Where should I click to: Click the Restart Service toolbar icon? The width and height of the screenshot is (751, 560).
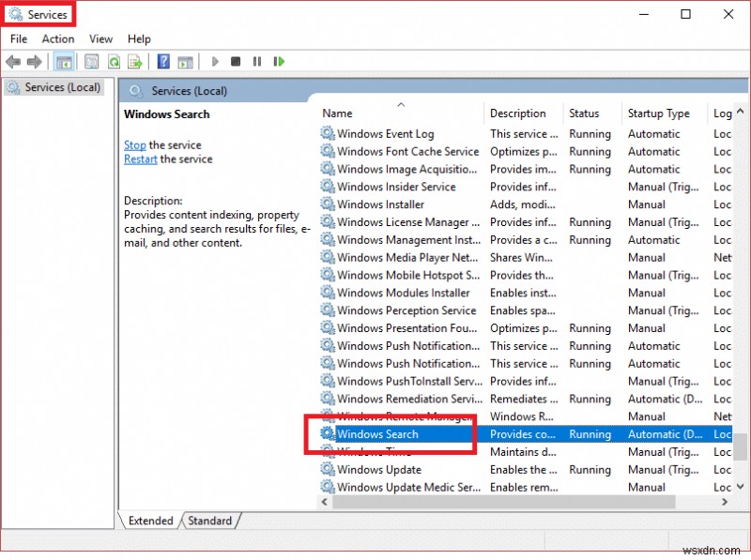pos(279,61)
